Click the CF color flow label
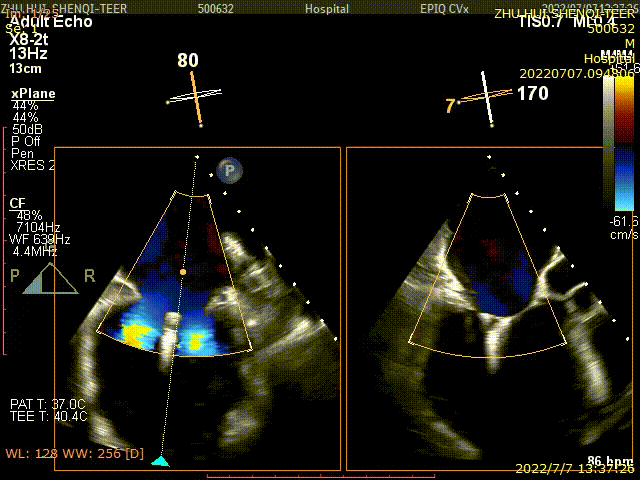The width and height of the screenshot is (640, 480). click(18, 203)
